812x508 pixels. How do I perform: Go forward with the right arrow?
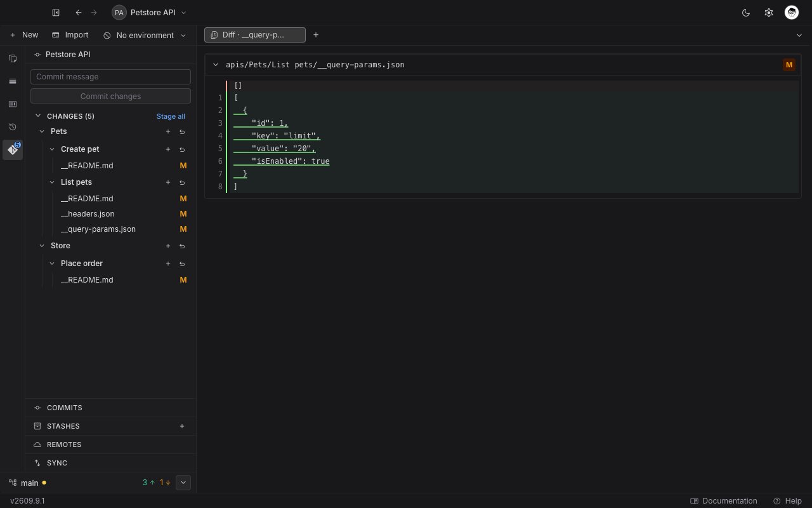94,13
